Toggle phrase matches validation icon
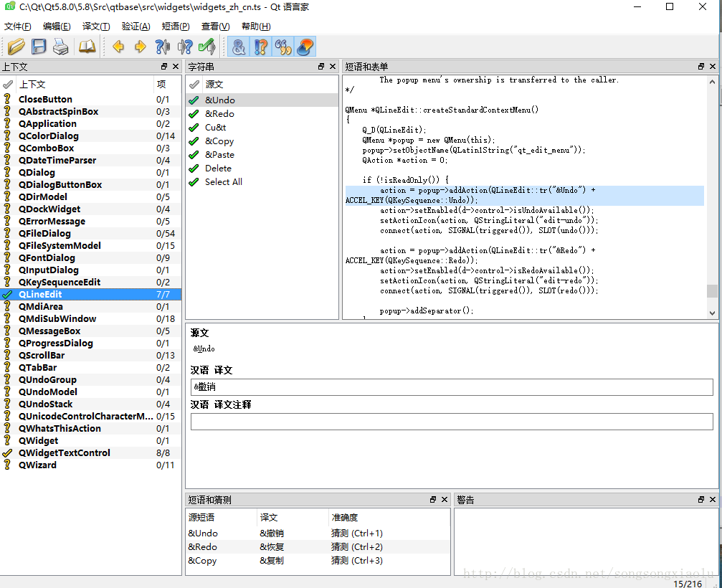722x588 pixels. pyautogui.click(x=282, y=47)
